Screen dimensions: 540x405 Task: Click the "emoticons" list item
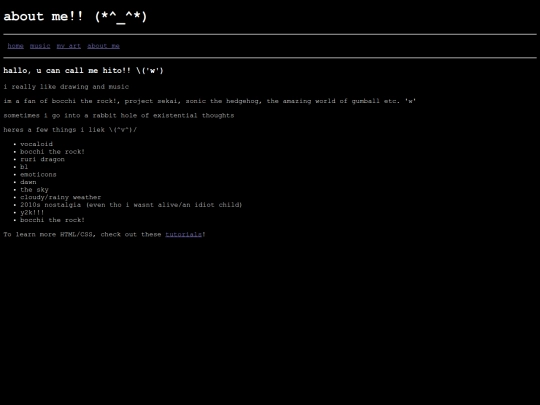38,175
